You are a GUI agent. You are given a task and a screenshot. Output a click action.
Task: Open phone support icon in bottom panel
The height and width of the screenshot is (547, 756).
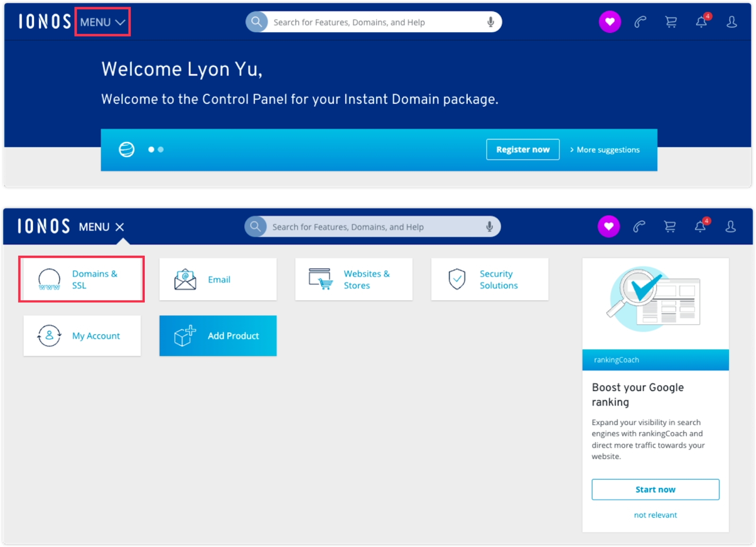click(x=639, y=226)
